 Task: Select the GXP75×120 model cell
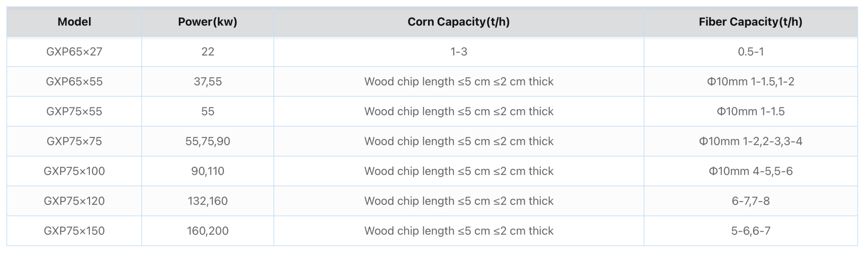click(x=74, y=201)
